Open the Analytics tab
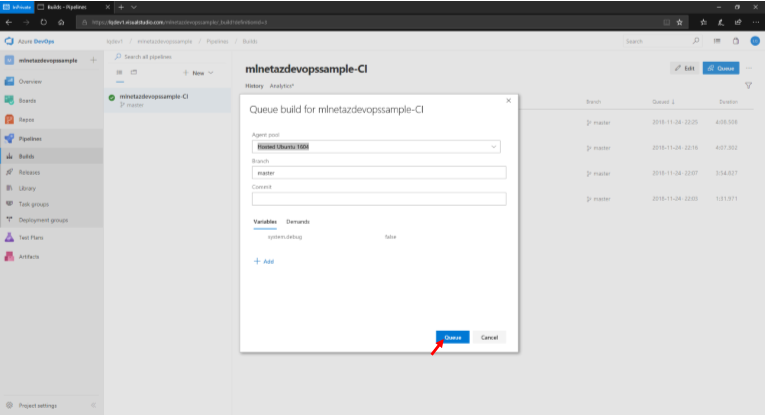765x416 pixels. coord(282,86)
